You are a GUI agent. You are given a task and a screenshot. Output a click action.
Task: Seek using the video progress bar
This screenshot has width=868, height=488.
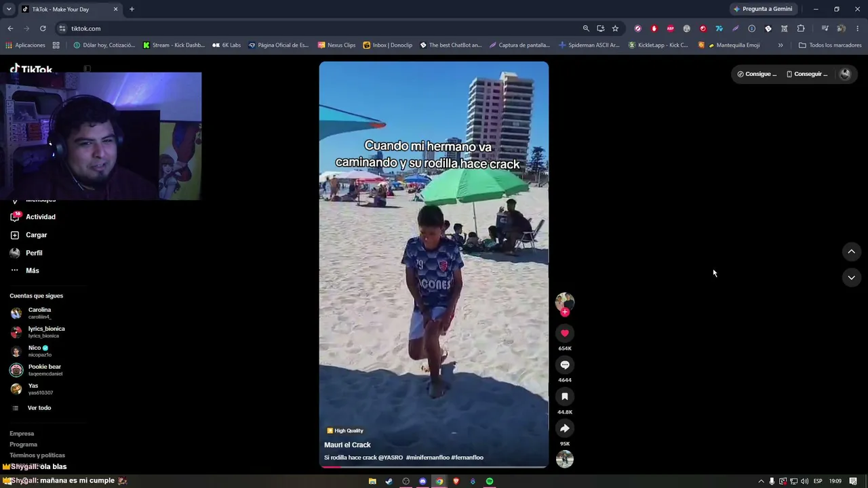click(x=434, y=467)
